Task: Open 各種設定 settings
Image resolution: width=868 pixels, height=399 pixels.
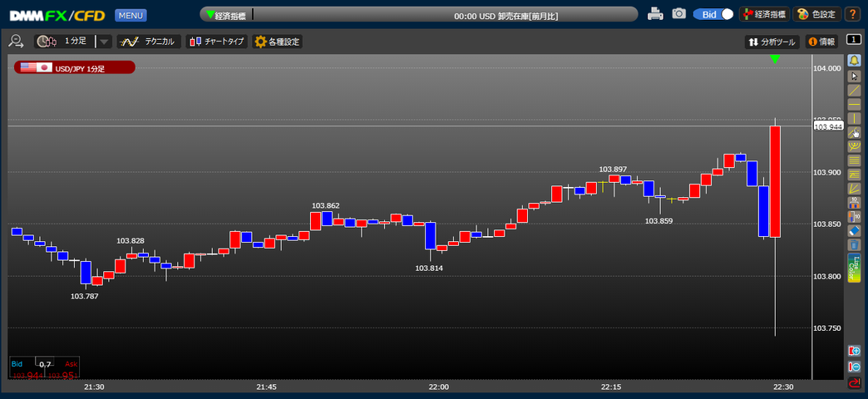Action: click(278, 42)
